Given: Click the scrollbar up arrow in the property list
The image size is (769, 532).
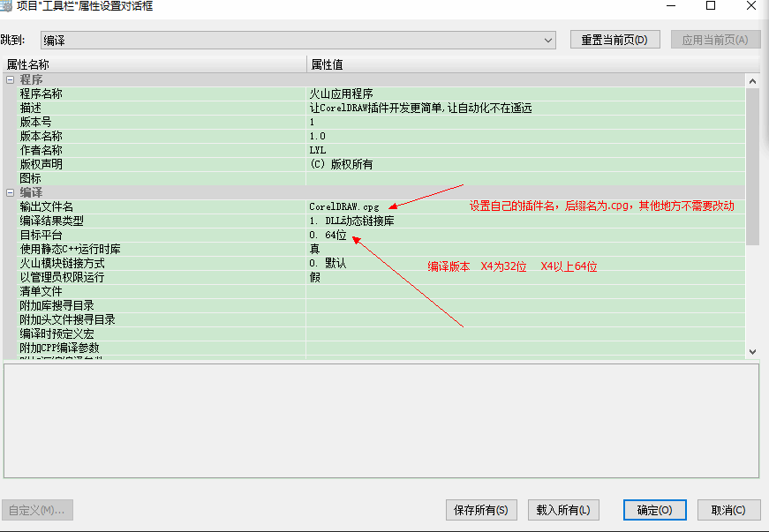Looking at the screenshot, I should coord(752,81).
